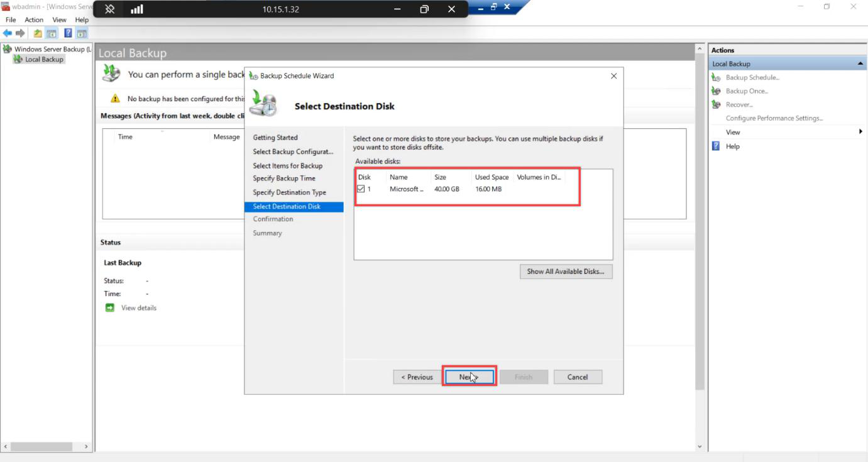Click the Help question mark icon in the Actions pane
Image resolution: width=868 pixels, height=462 pixels.
tap(716, 146)
